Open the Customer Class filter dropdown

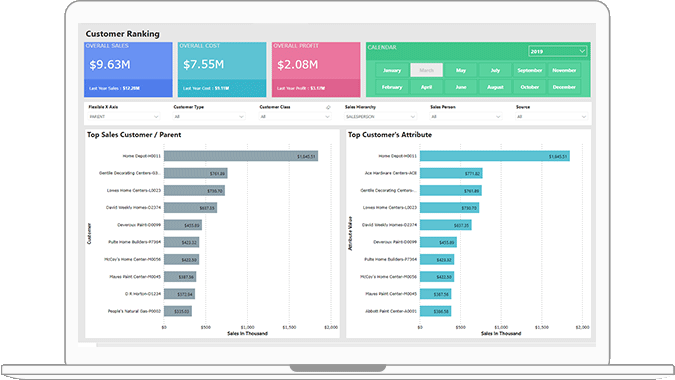click(295, 117)
